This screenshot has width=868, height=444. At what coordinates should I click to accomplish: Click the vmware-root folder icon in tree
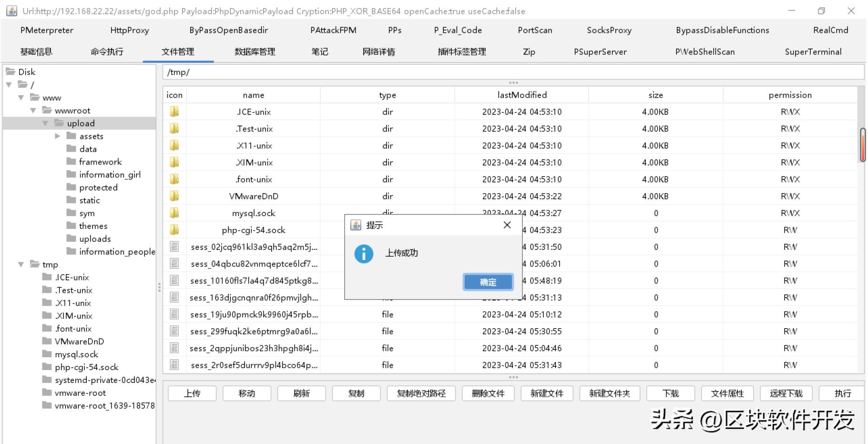tap(47, 392)
